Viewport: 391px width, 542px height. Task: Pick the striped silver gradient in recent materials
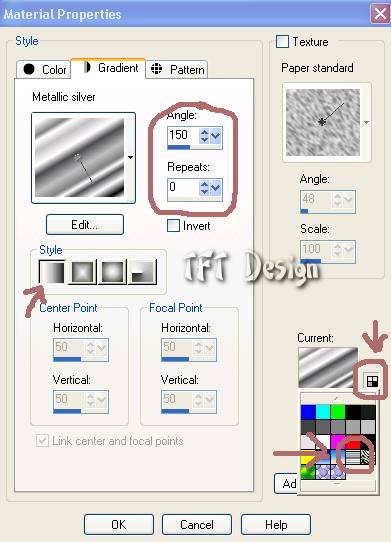click(353, 457)
